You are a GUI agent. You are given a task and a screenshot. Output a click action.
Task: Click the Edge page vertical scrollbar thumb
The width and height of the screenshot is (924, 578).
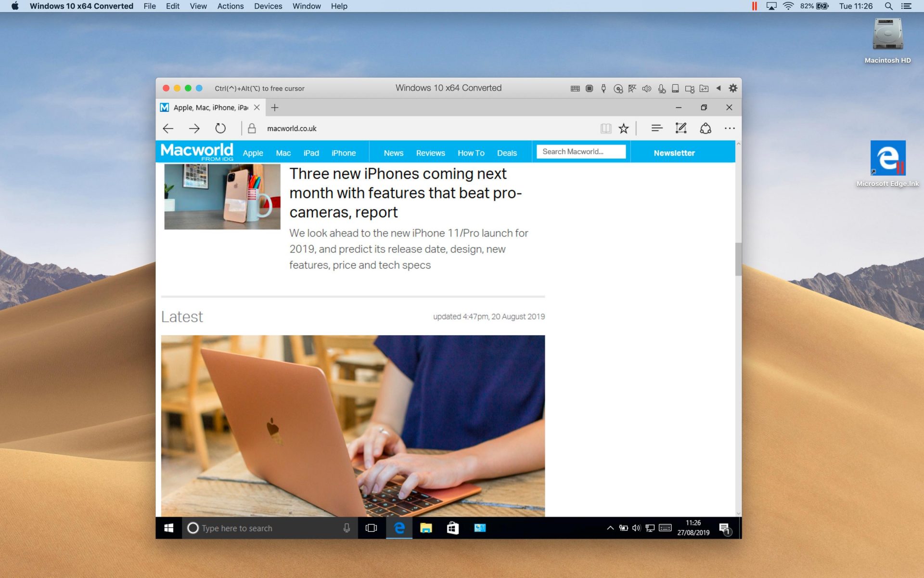point(738,259)
